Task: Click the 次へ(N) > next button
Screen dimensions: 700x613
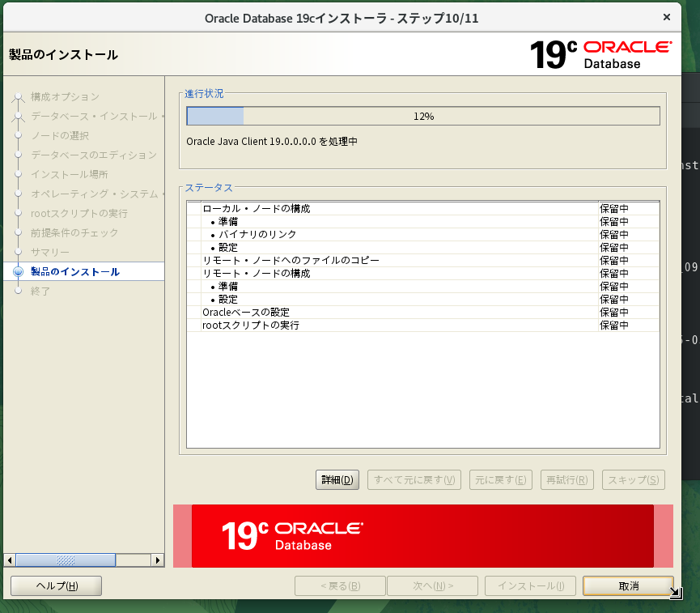Action: pos(433,585)
